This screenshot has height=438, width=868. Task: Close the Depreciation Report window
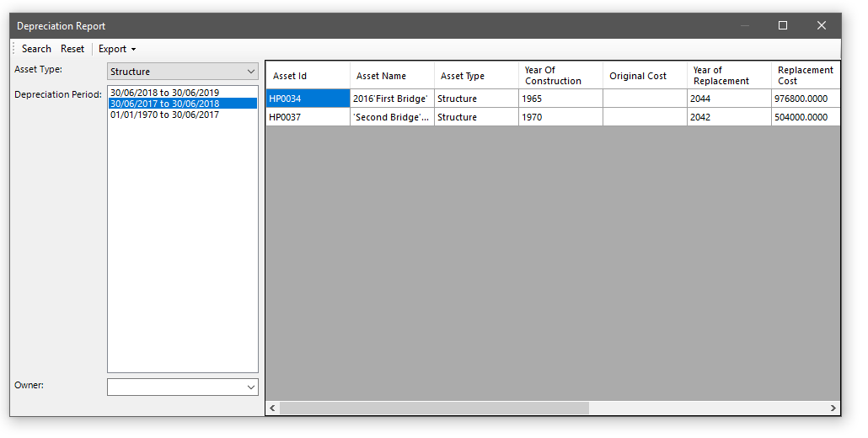tap(822, 25)
